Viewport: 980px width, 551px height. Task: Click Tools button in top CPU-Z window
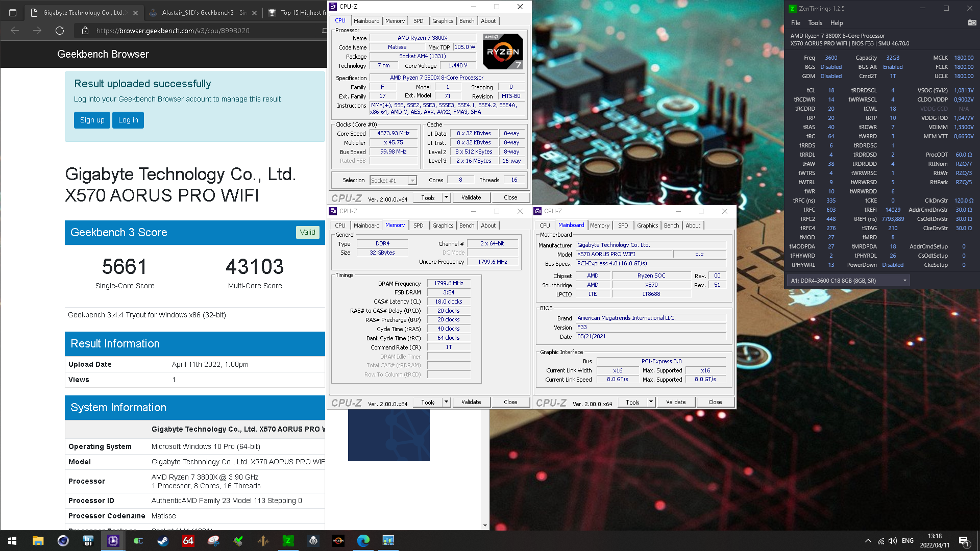(428, 197)
